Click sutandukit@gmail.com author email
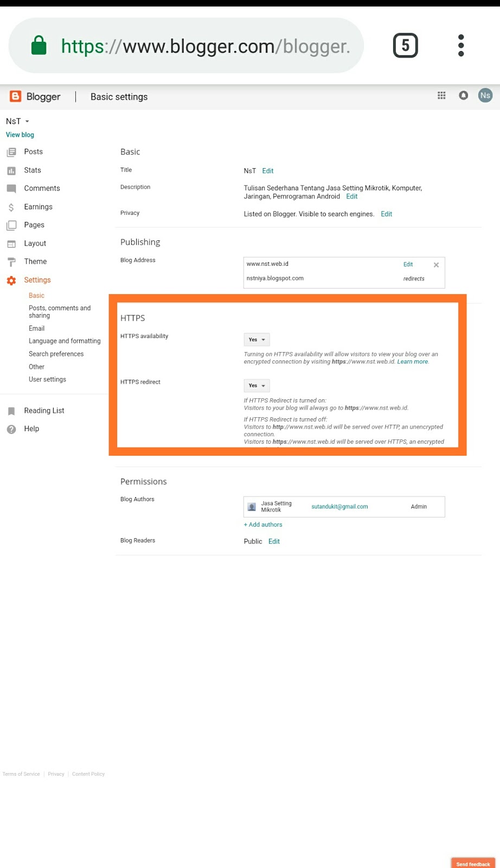The width and height of the screenshot is (500, 868). pyautogui.click(x=339, y=507)
